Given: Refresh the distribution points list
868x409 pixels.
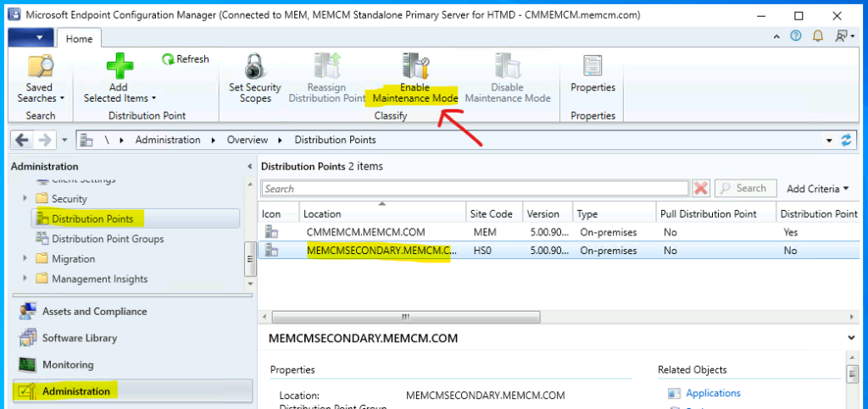Looking at the screenshot, I should 186,58.
